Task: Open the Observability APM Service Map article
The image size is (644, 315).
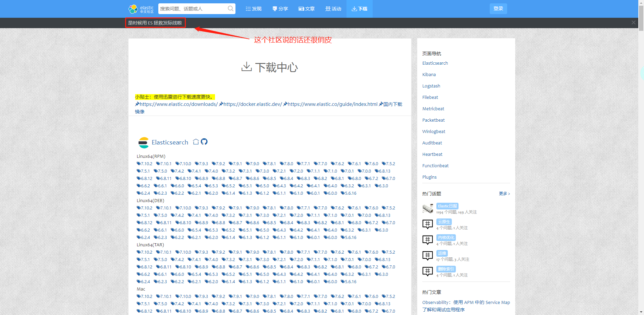Action: (x=466, y=306)
